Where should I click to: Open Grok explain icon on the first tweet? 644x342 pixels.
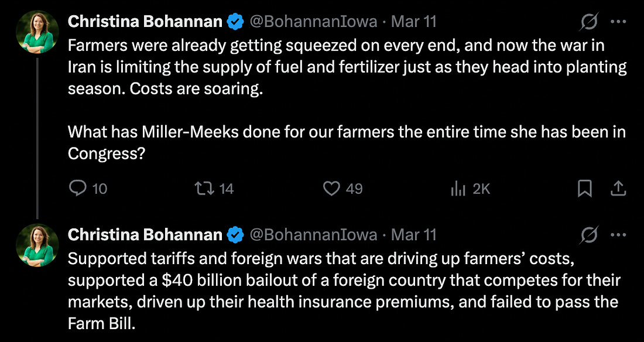pos(590,22)
